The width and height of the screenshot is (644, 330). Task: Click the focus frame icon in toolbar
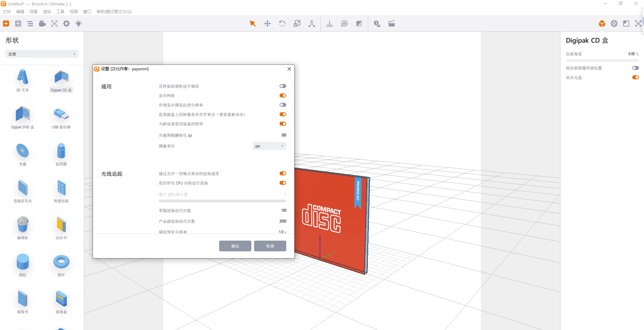(54, 24)
